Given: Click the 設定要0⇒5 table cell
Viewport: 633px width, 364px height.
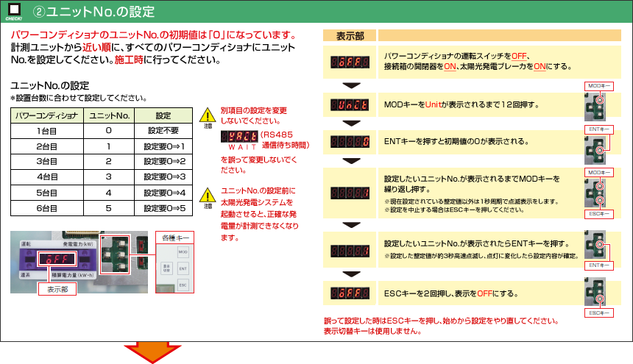Looking at the screenshot, I should coord(163,208).
